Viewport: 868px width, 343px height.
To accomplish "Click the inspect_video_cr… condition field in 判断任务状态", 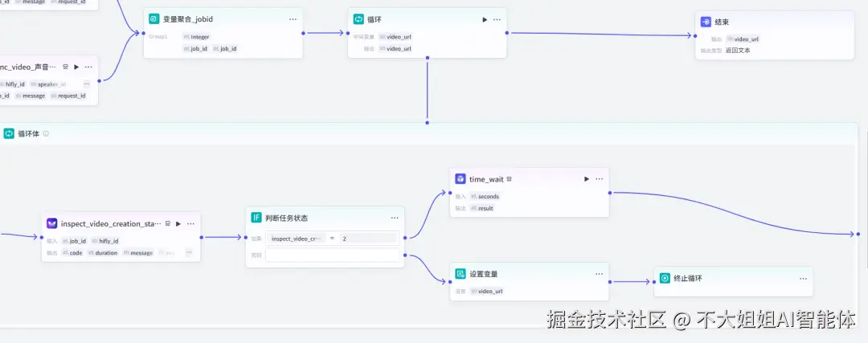I will pyautogui.click(x=297, y=238).
